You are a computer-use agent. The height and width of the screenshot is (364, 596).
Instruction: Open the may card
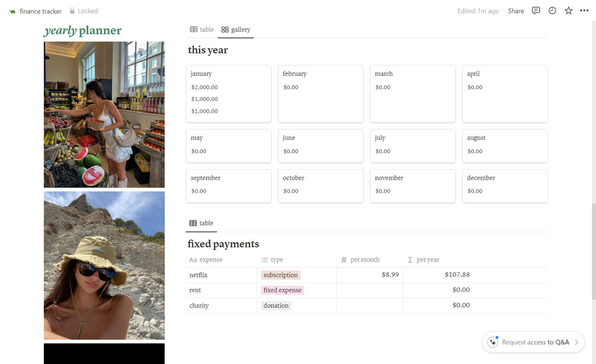coord(228,146)
